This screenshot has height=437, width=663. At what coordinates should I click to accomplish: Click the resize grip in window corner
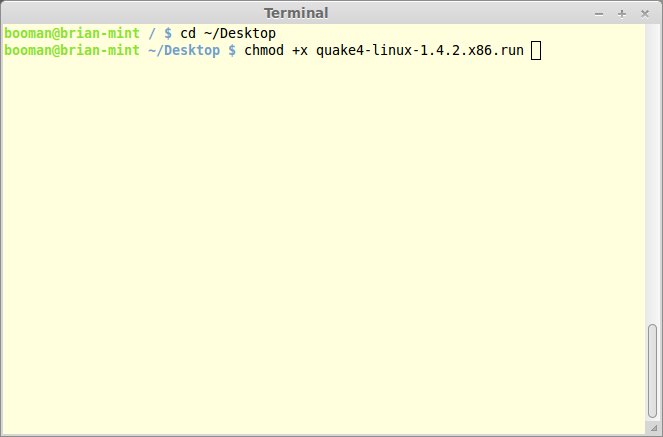coord(654,428)
